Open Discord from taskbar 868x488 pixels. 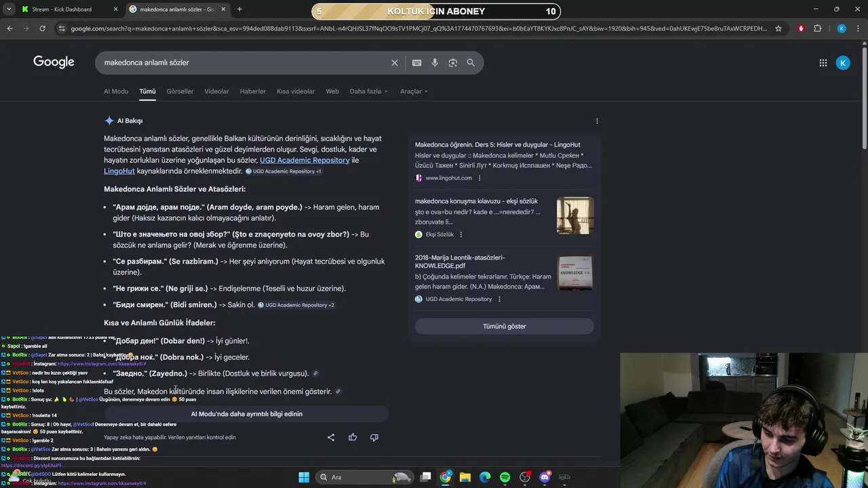click(545, 477)
